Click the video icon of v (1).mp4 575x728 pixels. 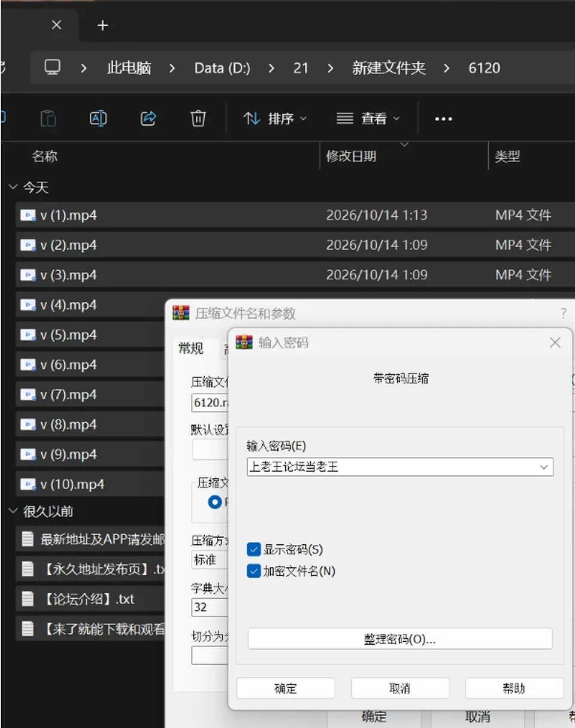tap(28, 216)
